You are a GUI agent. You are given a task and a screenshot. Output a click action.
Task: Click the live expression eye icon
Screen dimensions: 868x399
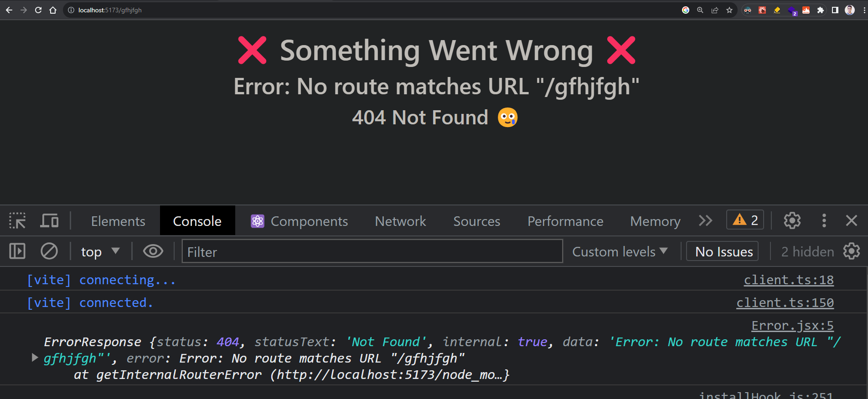pyautogui.click(x=153, y=251)
